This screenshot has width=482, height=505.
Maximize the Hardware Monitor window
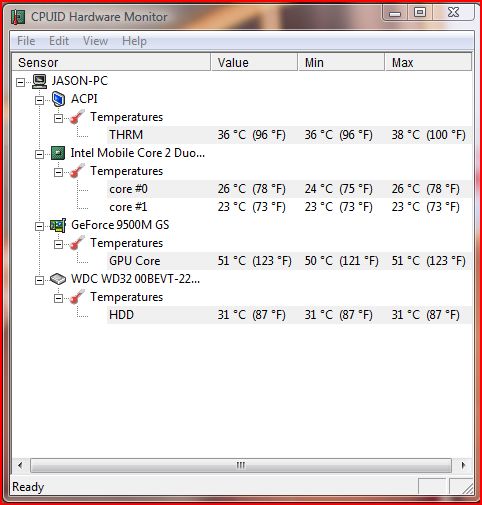click(x=420, y=13)
